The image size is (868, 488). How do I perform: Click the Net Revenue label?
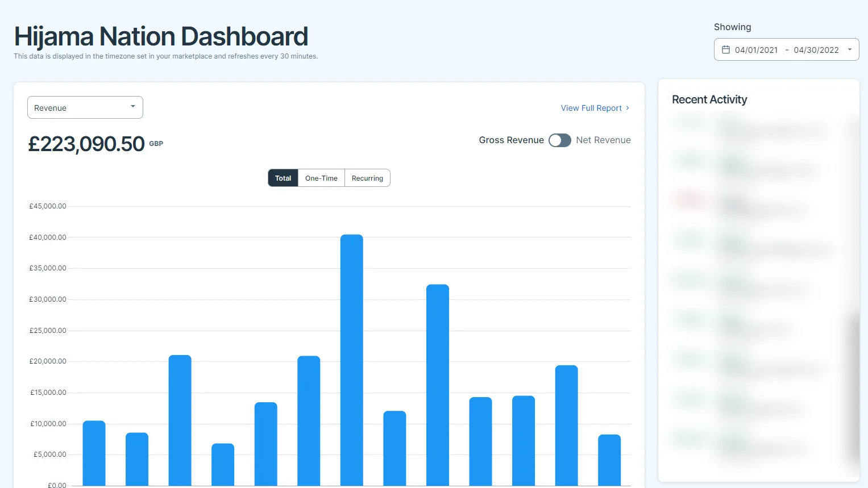click(603, 140)
